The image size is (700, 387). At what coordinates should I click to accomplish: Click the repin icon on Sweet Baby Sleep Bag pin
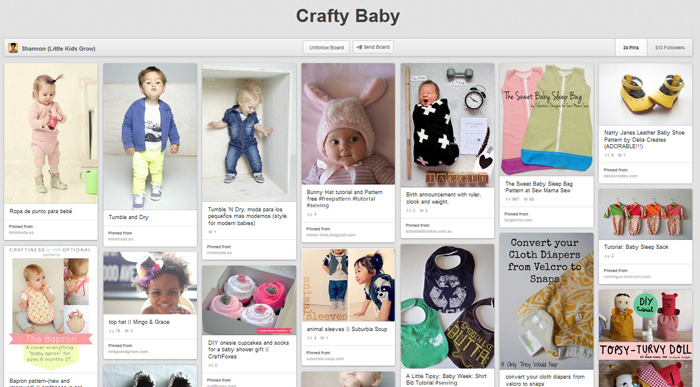pos(508,200)
